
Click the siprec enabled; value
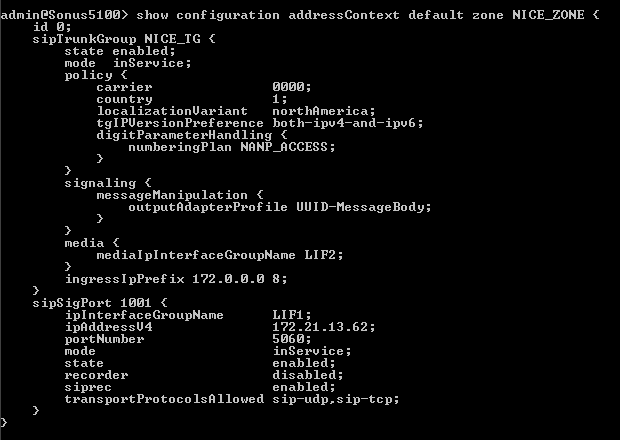pos(304,387)
